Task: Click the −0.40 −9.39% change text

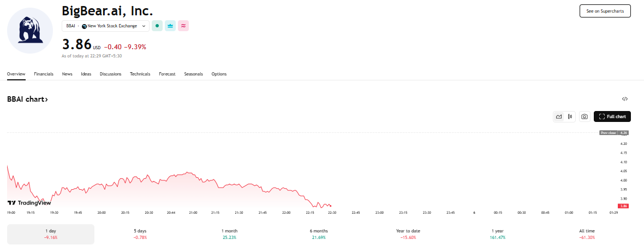Action: (125, 47)
